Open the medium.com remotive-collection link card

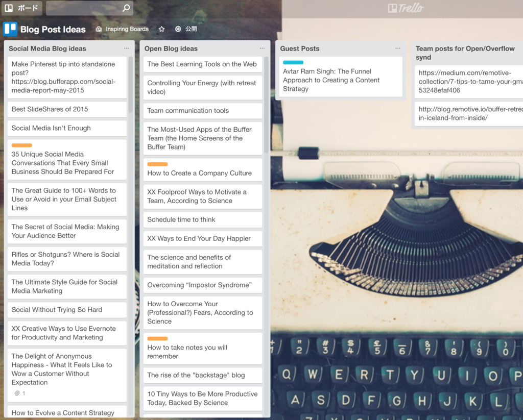(x=469, y=82)
